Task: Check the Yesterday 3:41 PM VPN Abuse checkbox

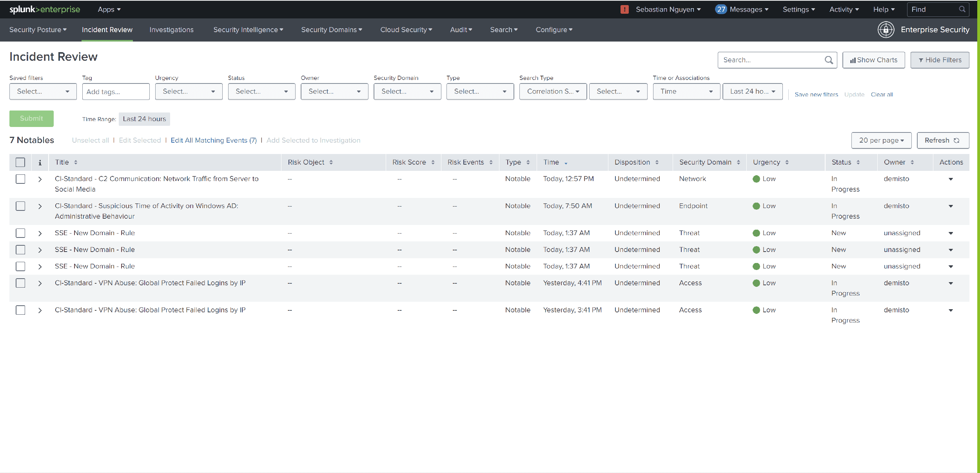Action: point(20,310)
